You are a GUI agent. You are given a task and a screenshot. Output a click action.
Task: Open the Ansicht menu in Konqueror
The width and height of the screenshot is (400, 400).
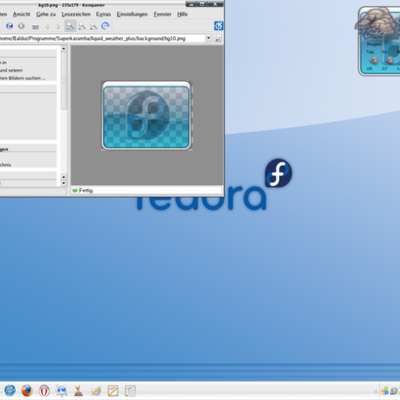point(21,14)
